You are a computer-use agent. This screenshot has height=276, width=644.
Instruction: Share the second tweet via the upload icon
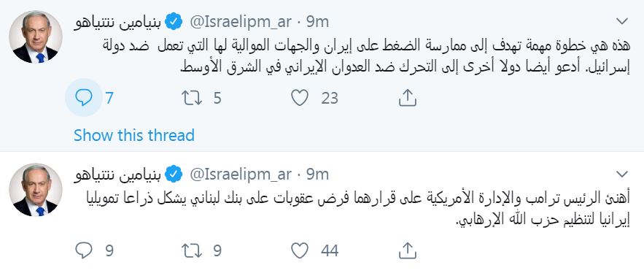pos(408,250)
